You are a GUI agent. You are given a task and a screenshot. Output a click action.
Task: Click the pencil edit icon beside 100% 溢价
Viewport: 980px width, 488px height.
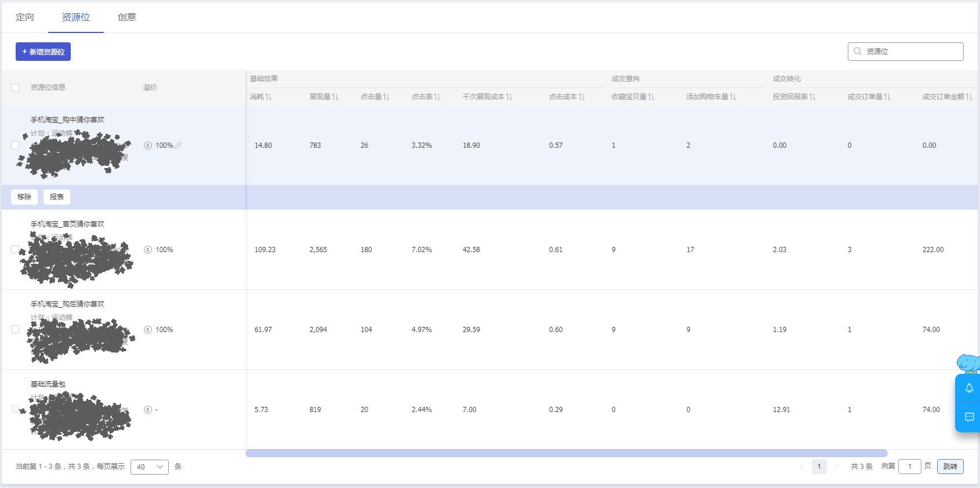178,145
